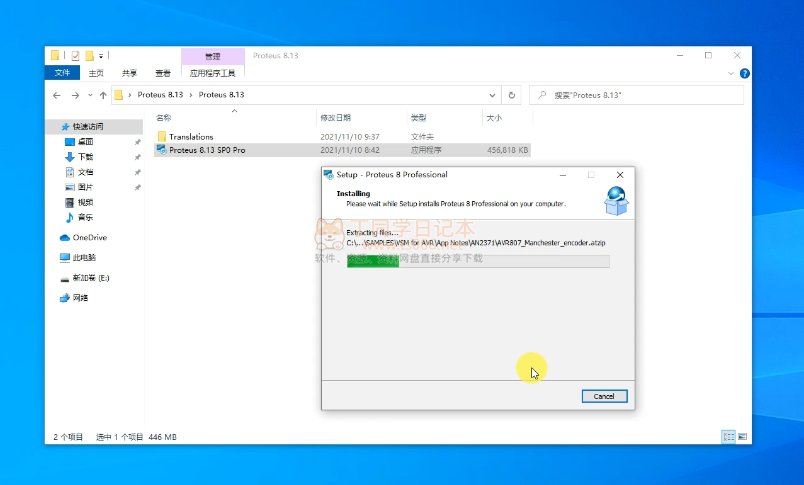804x485 pixels.
Task: Open 新加卷 (E:) drive
Action: click(90, 278)
